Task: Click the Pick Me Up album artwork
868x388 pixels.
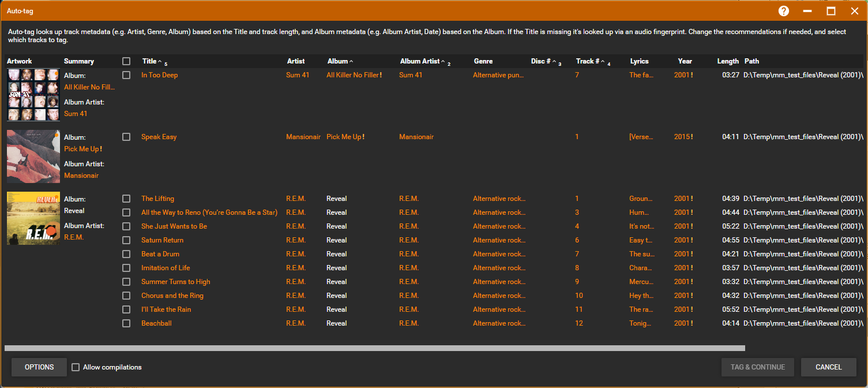Action: pos(33,156)
